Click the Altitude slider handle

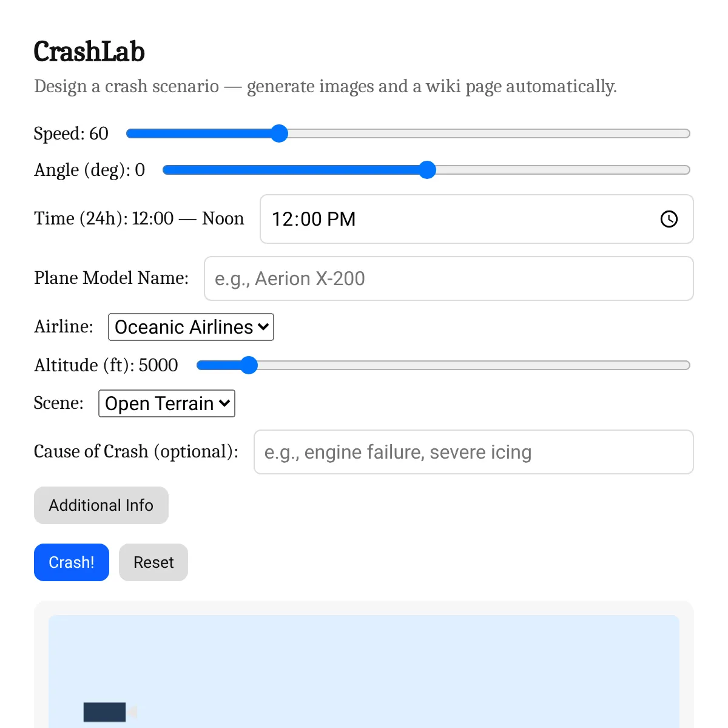click(249, 365)
